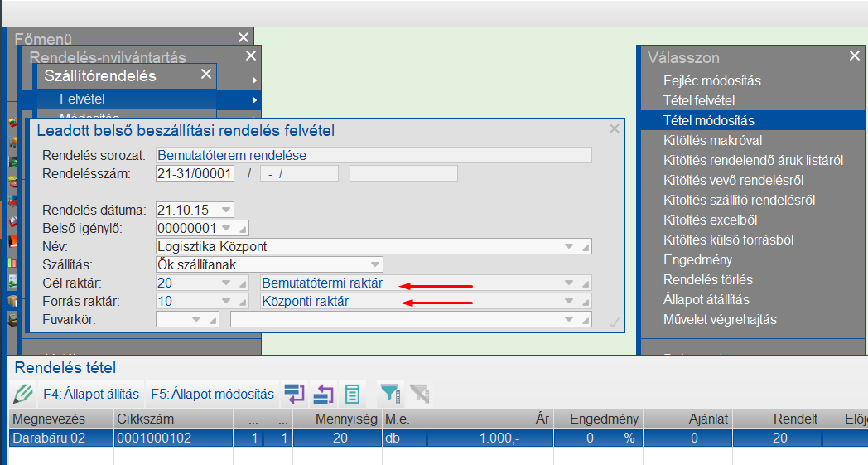Click the green pencil edit icon
868x465 pixels.
click(22, 394)
